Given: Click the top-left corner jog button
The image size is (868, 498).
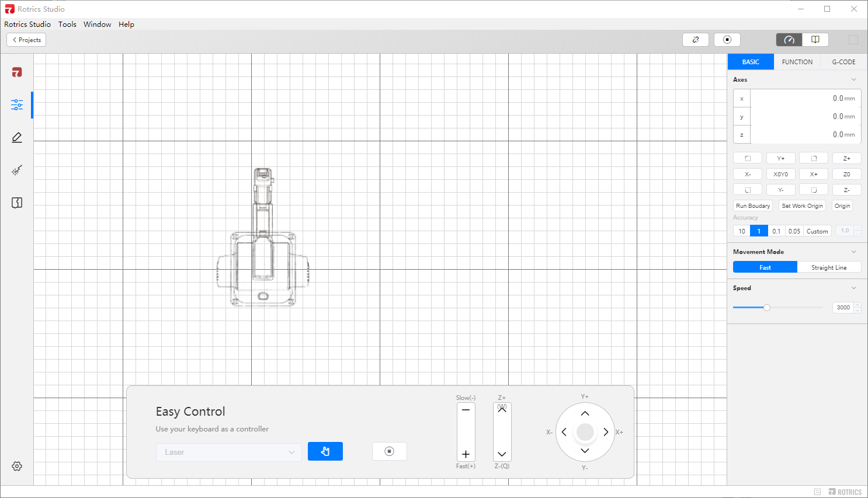Looking at the screenshot, I should coord(748,158).
